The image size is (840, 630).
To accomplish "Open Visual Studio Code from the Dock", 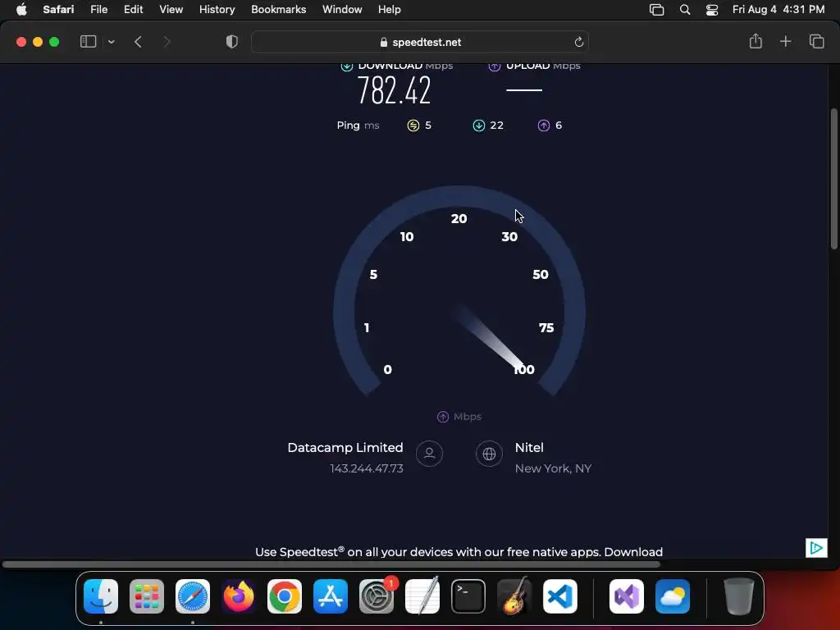I will pyautogui.click(x=560, y=596).
